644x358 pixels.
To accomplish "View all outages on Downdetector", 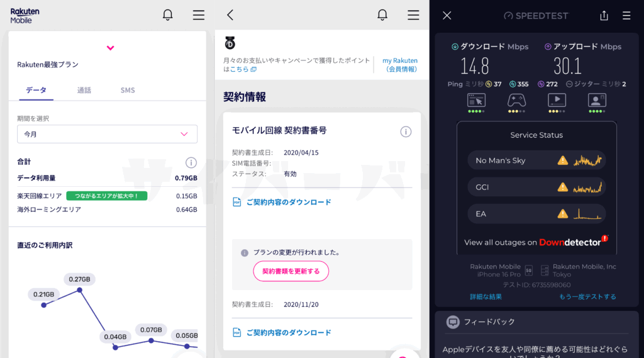I will pyautogui.click(x=536, y=242).
